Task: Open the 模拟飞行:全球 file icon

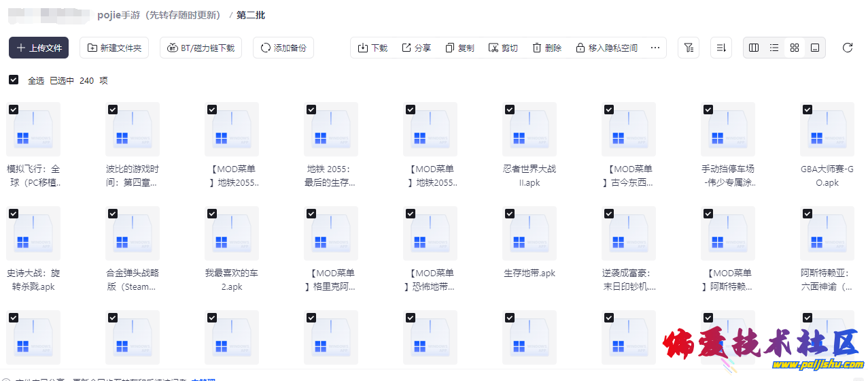Action: pos(33,129)
